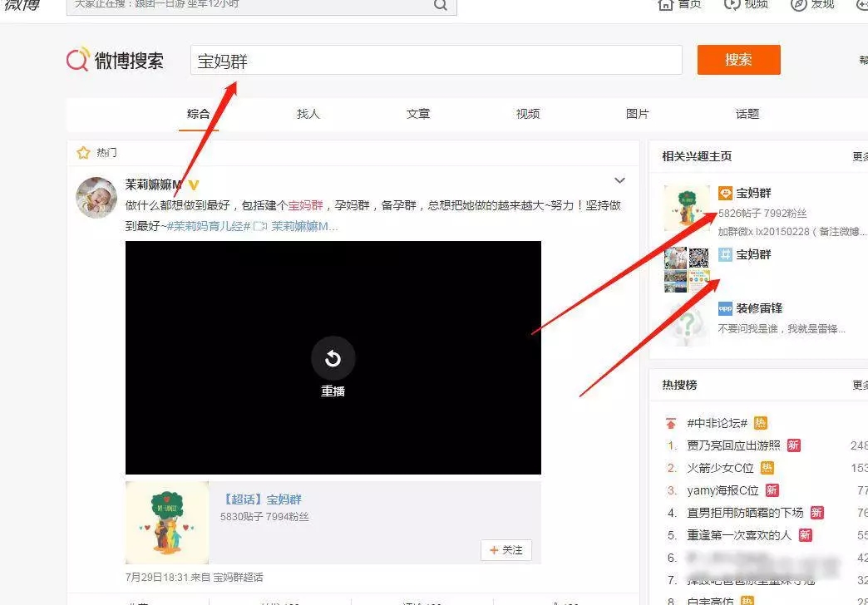Click the magnifier icon in top search bar
This screenshot has width=868, height=605.
coord(440,5)
